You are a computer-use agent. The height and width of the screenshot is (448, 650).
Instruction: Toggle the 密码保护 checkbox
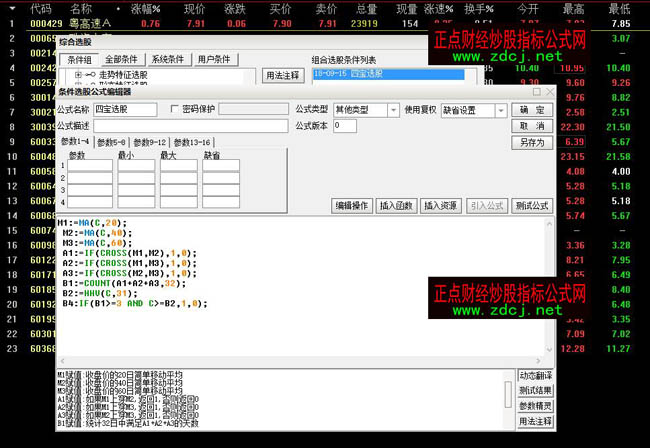pyautogui.click(x=175, y=109)
